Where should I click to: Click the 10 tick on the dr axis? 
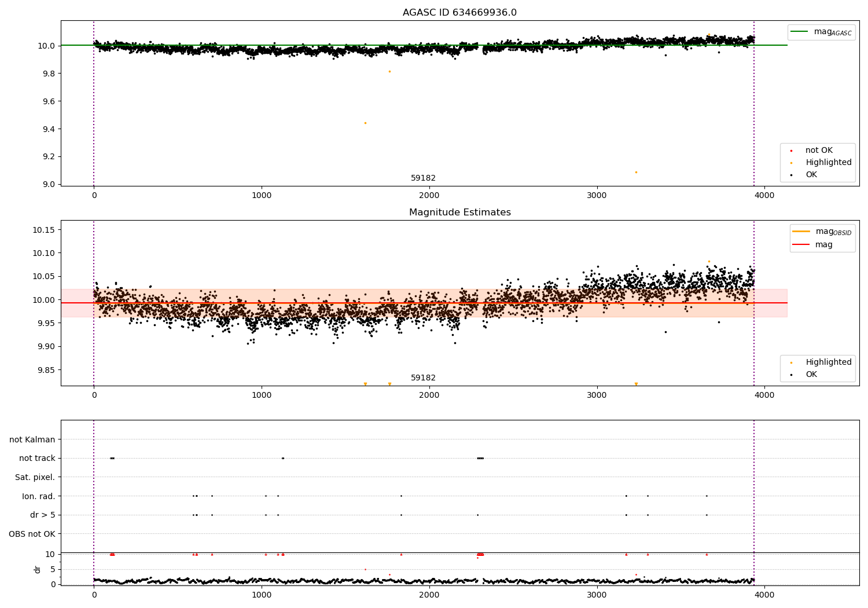click(50, 554)
